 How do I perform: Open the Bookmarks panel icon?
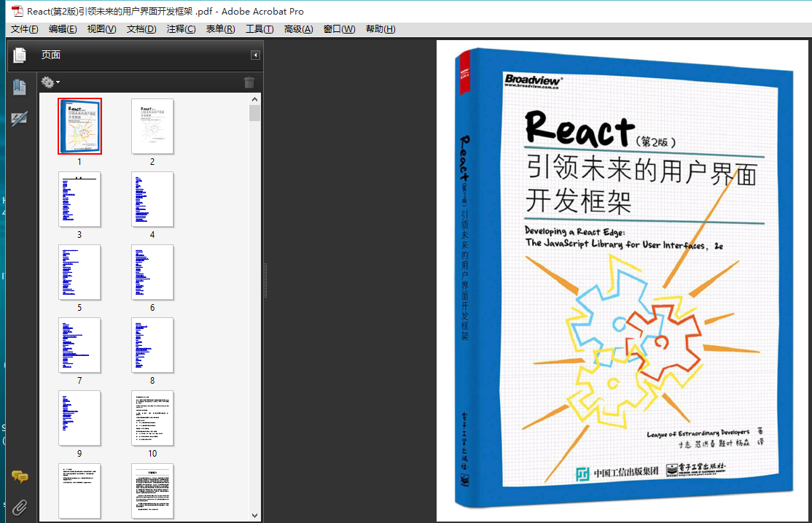click(20, 87)
